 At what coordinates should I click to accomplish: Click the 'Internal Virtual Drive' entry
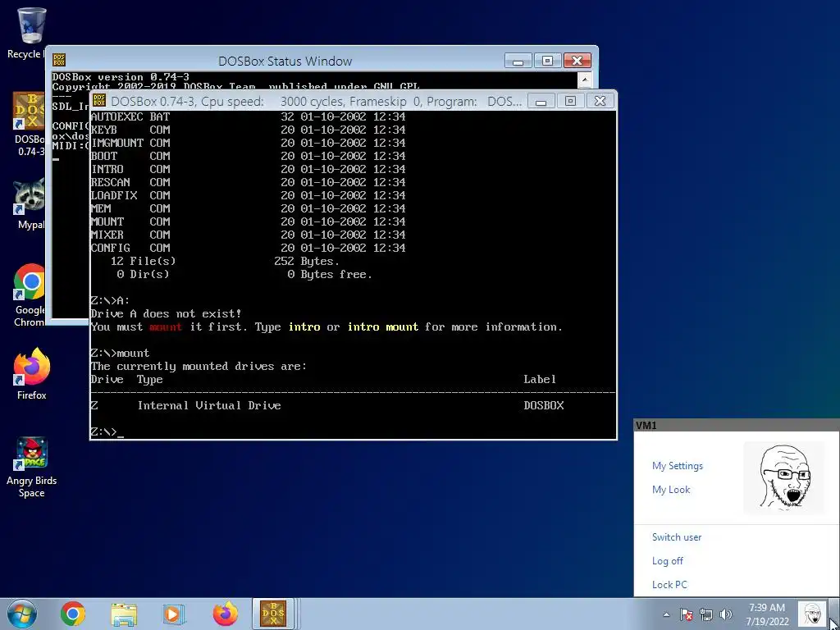point(209,405)
